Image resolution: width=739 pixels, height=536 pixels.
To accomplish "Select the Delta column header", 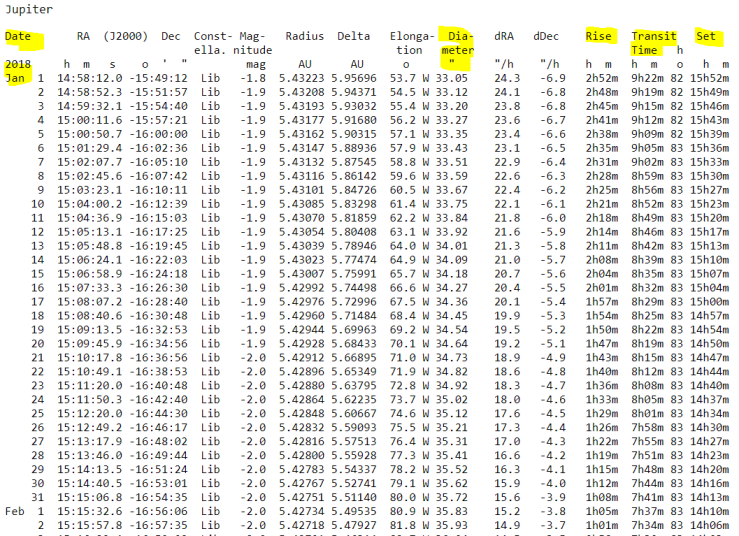I will tap(354, 36).
